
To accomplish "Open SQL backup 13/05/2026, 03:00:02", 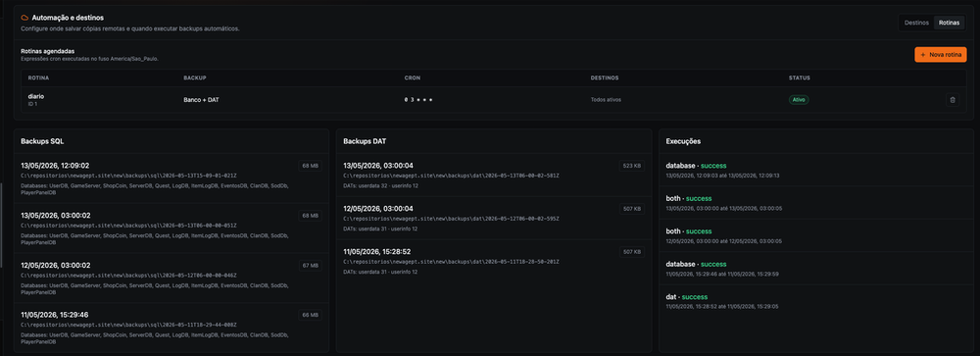I will point(171,228).
